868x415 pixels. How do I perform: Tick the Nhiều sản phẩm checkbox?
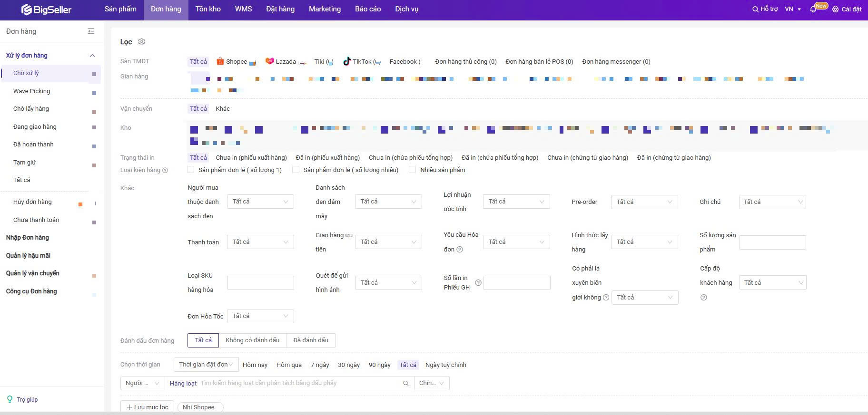[x=413, y=170]
